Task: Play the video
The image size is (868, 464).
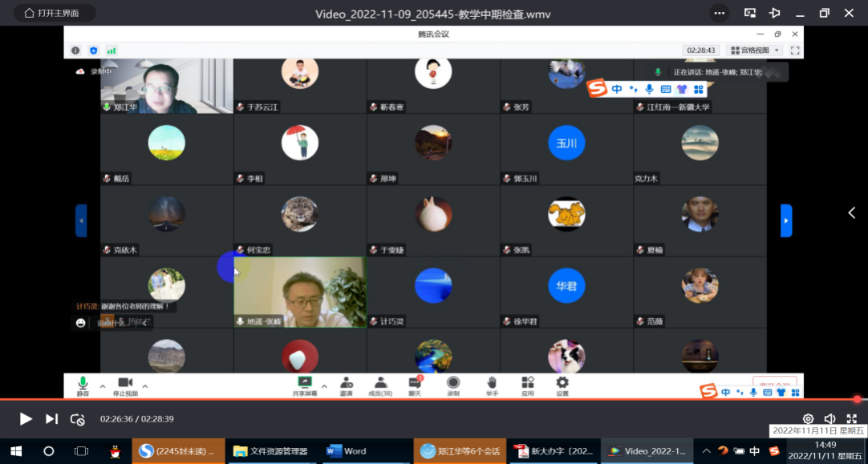Action: (26, 418)
